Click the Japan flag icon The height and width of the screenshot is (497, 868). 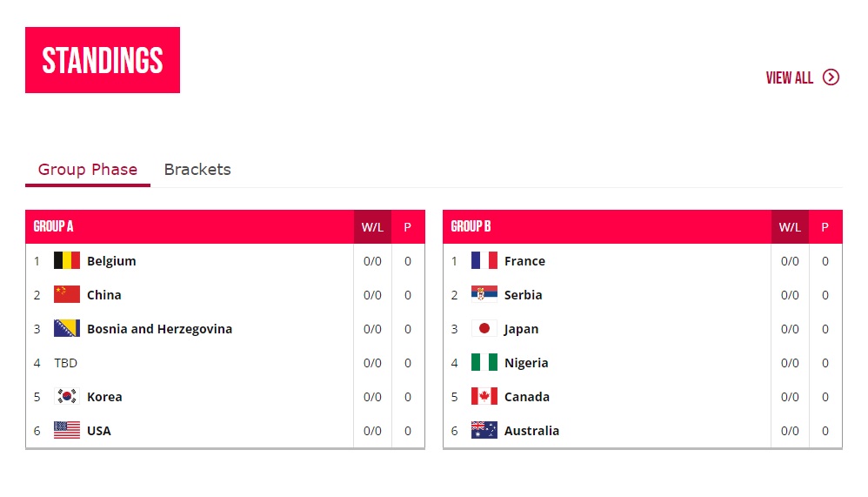484,329
